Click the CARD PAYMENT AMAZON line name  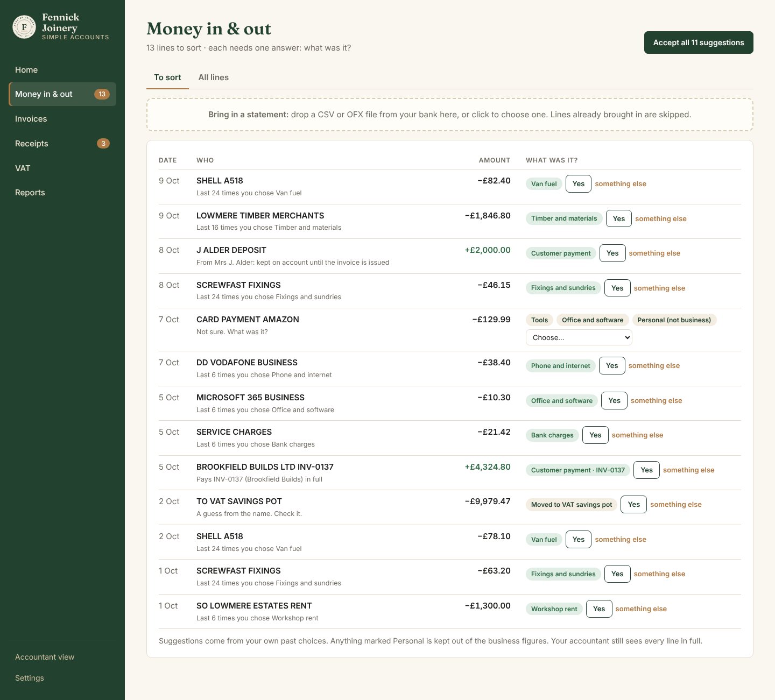[x=248, y=320]
